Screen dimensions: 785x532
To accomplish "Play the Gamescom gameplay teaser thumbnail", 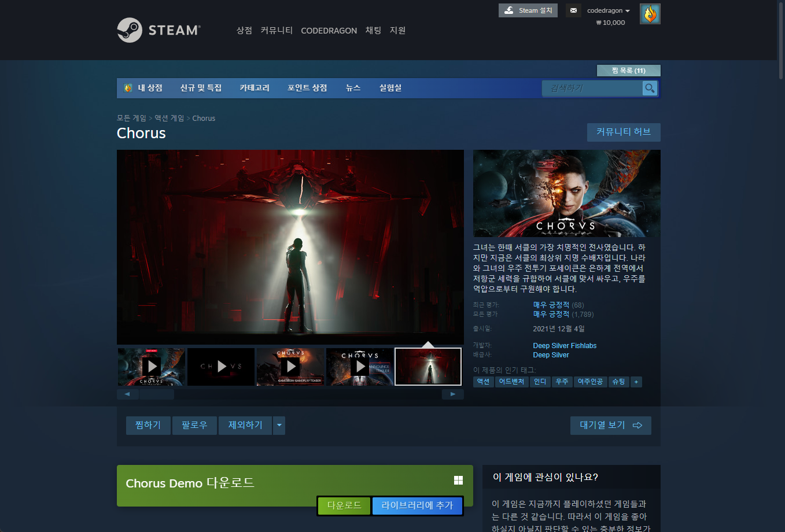I will point(290,367).
